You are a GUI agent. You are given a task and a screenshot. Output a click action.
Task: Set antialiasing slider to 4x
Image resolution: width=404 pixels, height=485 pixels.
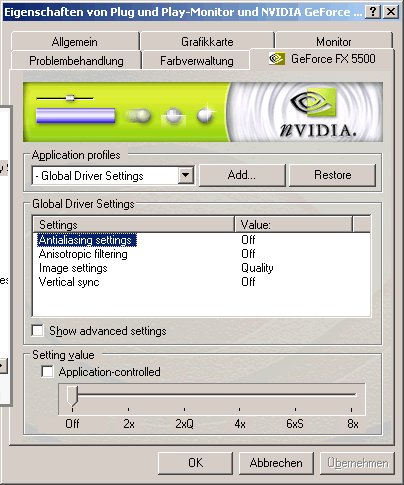[240, 395]
